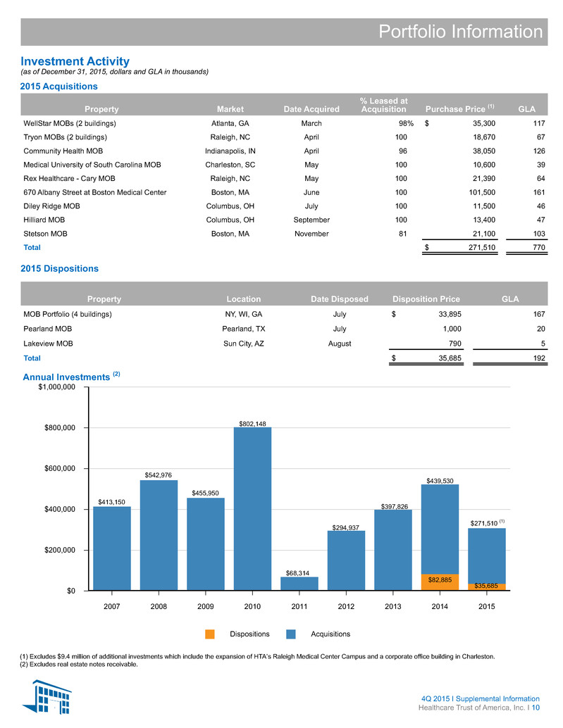Select '670 Albany Street at Boston Medical Center'
563x728 pixels.
[94, 192]
